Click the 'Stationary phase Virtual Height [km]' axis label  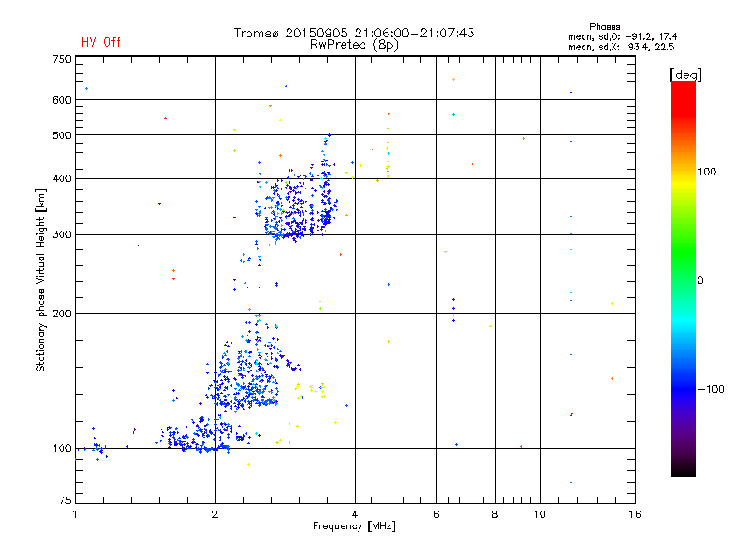pos(41,280)
